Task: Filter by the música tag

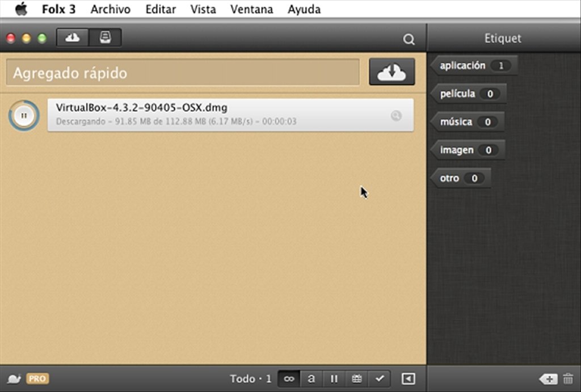Action: pos(468,122)
